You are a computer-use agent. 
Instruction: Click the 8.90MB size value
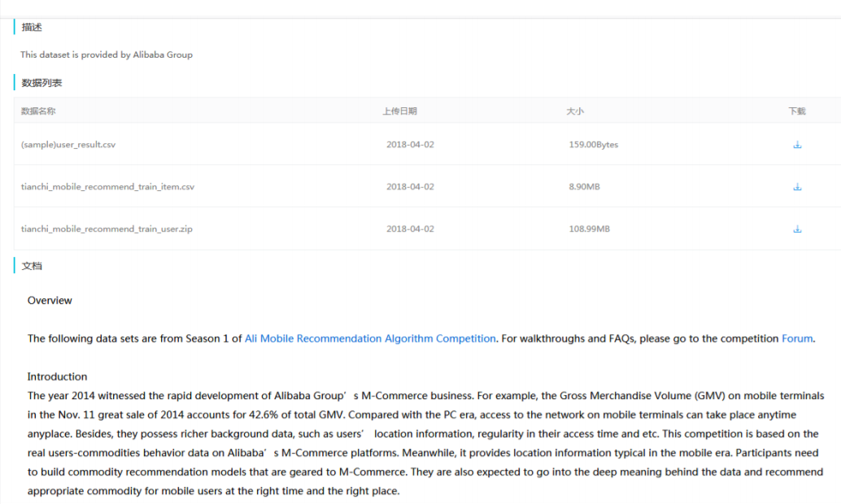[x=584, y=187]
